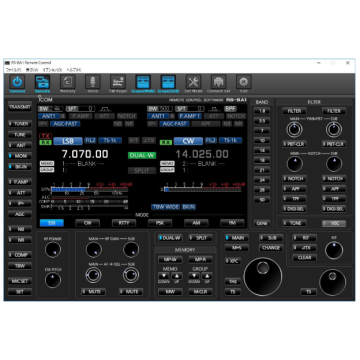This screenshot has height=360, width=360.
Task: Click the 14.025.00 sub frequency readout
Action: 202,154
